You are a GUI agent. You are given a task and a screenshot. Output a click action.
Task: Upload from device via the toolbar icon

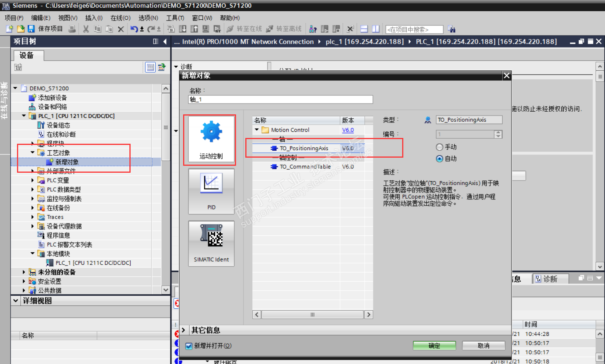point(194,29)
